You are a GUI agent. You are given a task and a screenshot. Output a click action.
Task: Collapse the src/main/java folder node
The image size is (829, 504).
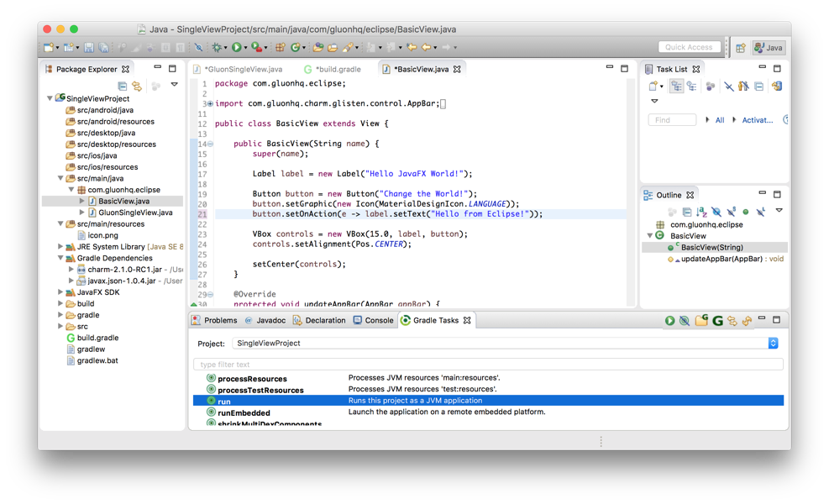(60, 178)
